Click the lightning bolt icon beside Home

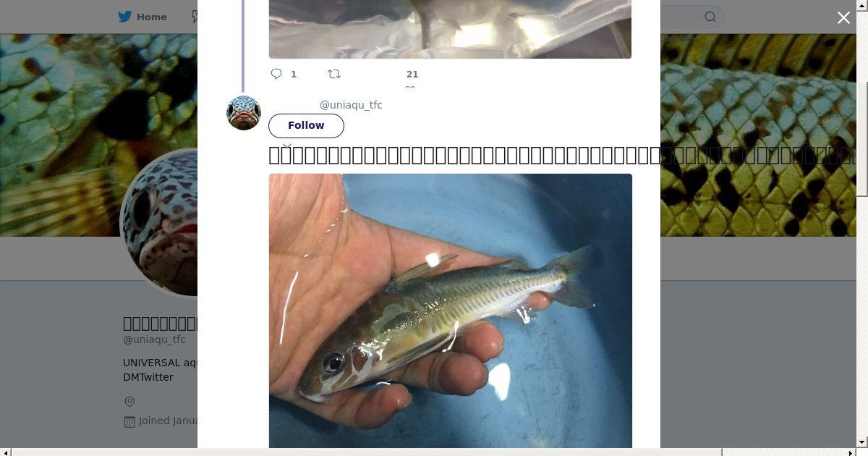point(195,17)
